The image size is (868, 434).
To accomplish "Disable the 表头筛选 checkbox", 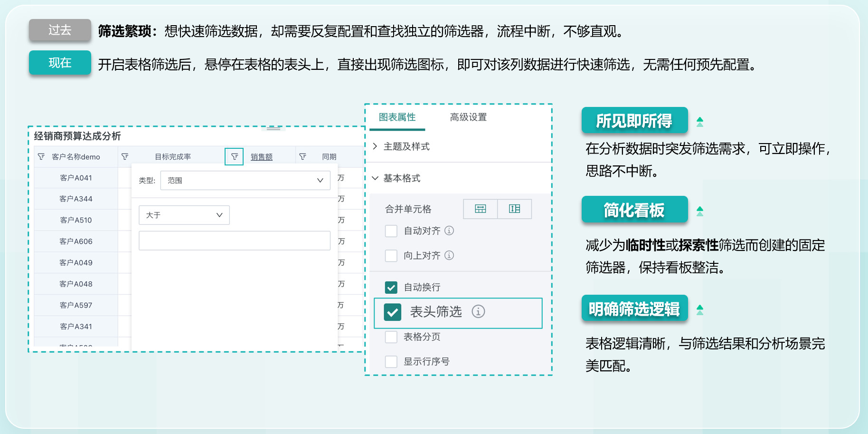I will (x=393, y=312).
